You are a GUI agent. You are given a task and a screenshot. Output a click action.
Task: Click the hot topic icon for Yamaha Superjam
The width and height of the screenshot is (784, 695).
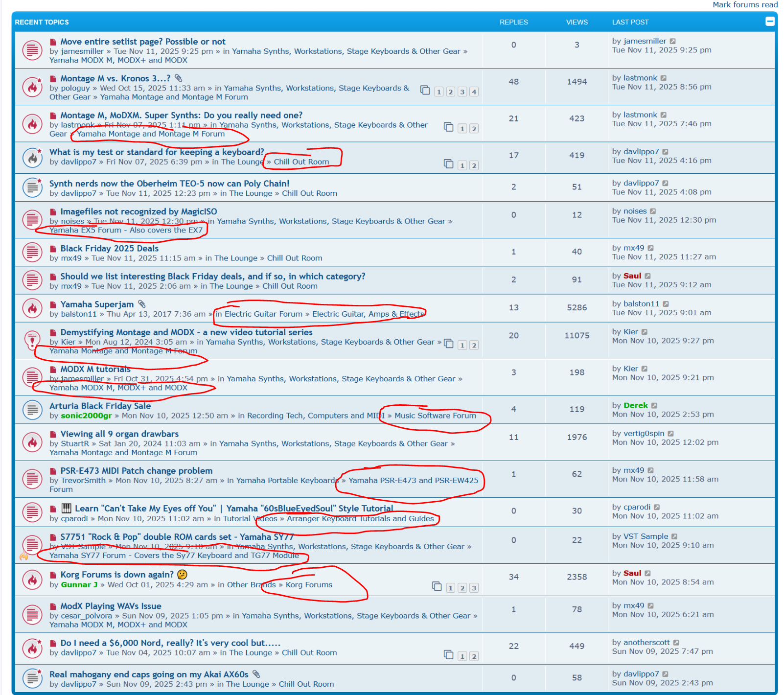pyautogui.click(x=32, y=308)
